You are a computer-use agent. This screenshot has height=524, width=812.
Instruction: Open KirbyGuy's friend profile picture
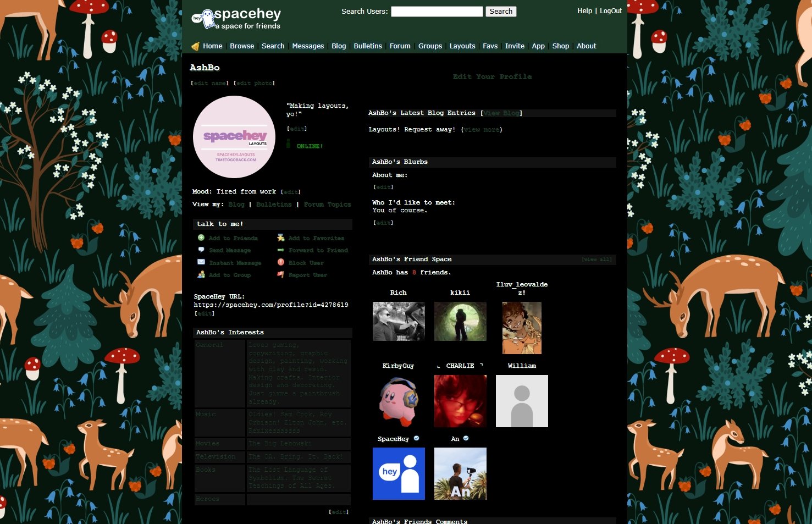coord(399,401)
